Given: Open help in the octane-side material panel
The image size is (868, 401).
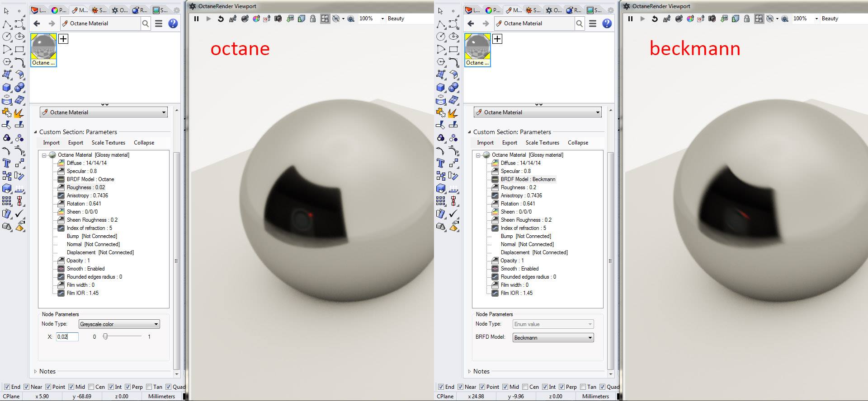Looking at the screenshot, I should [173, 23].
